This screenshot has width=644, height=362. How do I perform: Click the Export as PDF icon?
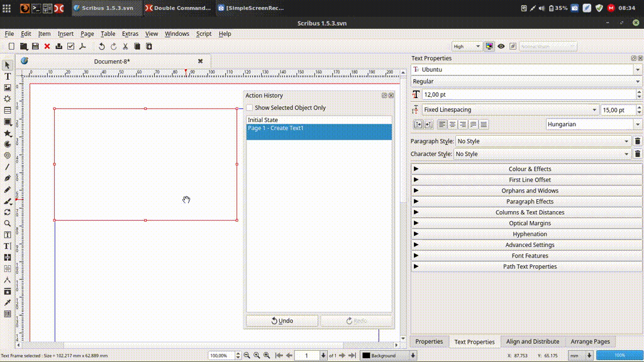(x=82, y=47)
